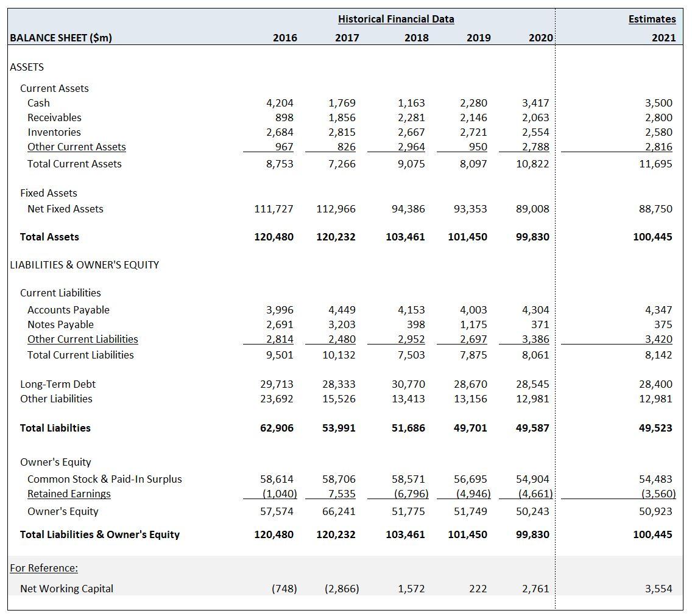The height and width of the screenshot is (616, 692).
Task: Click the Owner's Equity value for 2020
Action: pyautogui.click(x=532, y=511)
